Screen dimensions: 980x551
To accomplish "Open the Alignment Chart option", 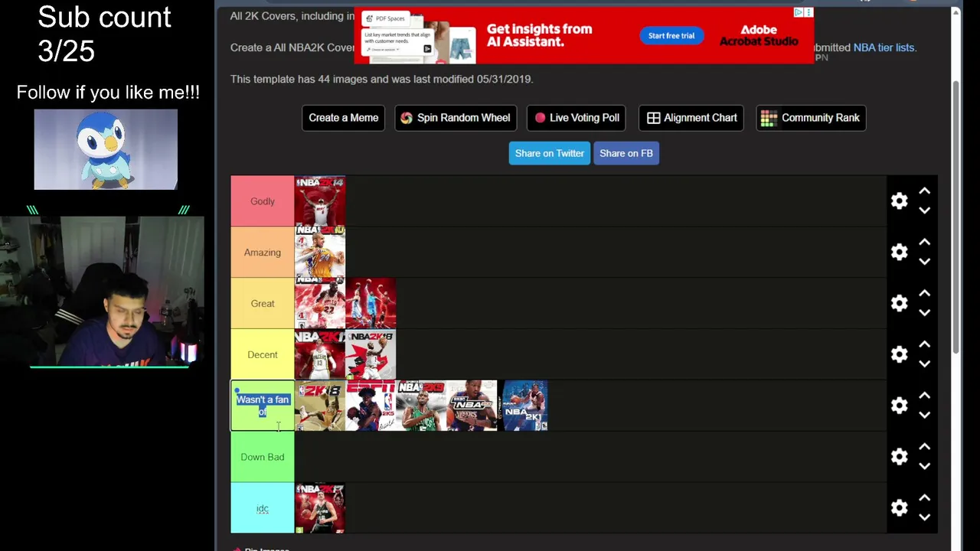I will click(691, 118).
